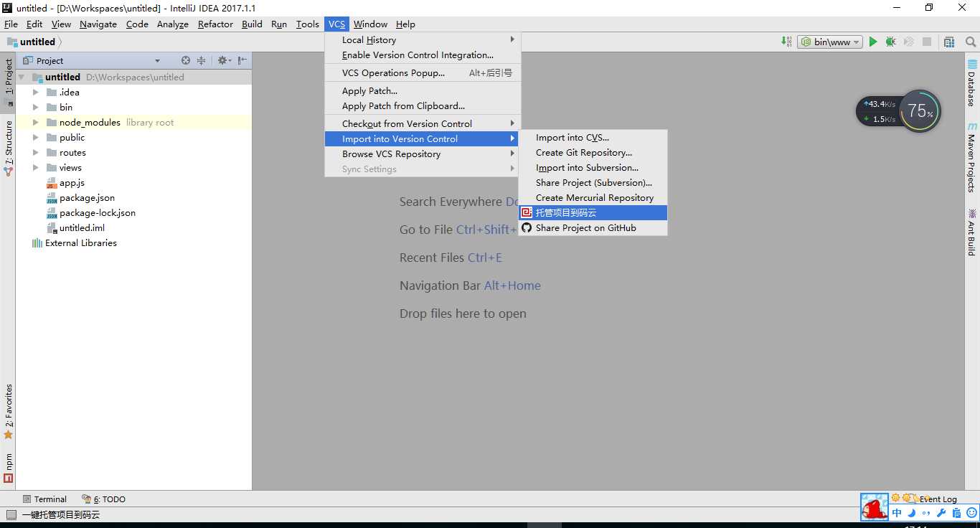Choose Import into Subversion...
Viewport: 980px width, 528px height.
pyautogui.click(x=593, y=168)
